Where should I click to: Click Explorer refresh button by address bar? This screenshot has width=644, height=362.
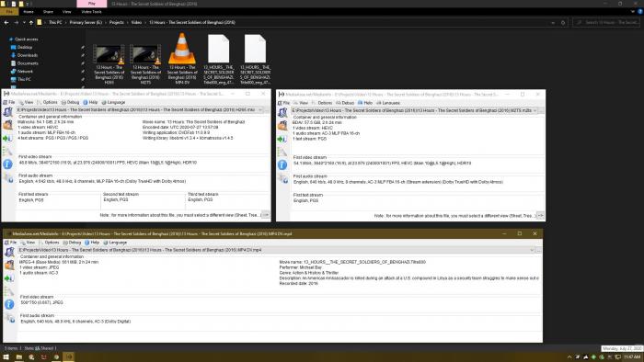tap(563, 23)
